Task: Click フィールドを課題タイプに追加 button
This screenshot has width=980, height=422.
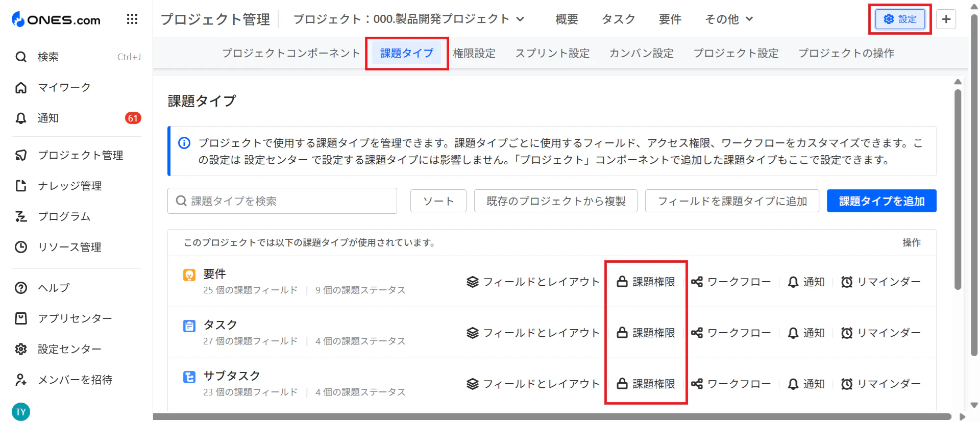Action: [x=732, y=201]
